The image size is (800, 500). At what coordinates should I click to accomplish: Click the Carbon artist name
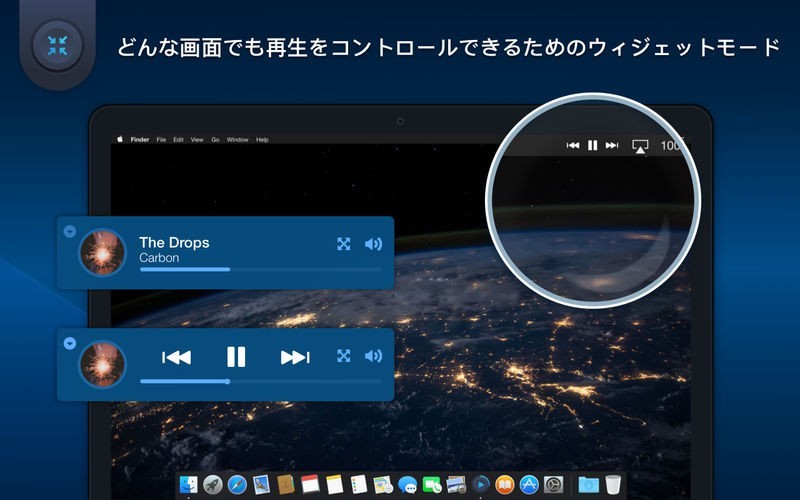click(x=159, y=258)
